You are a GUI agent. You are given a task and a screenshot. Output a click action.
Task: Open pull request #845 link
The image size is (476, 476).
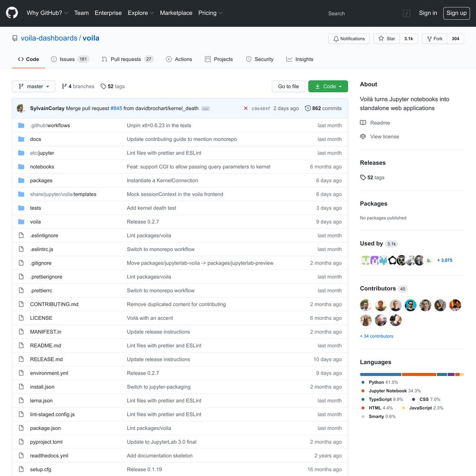[x=116, y=109]
